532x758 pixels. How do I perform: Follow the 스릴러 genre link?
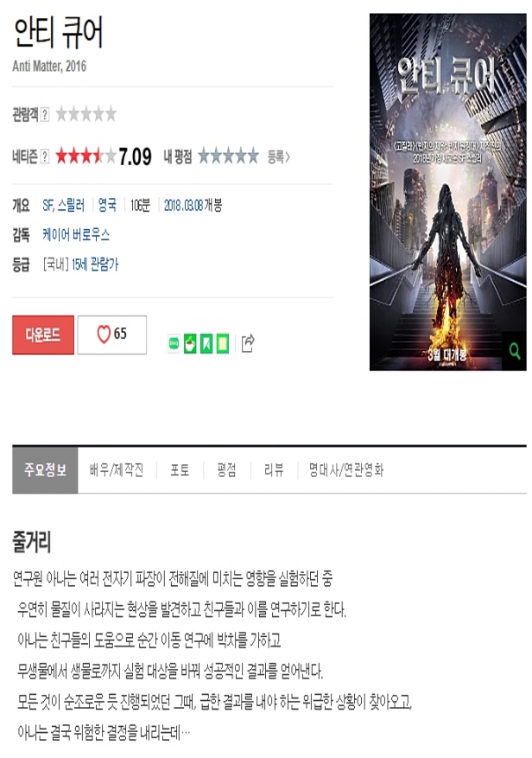[71, 206]
